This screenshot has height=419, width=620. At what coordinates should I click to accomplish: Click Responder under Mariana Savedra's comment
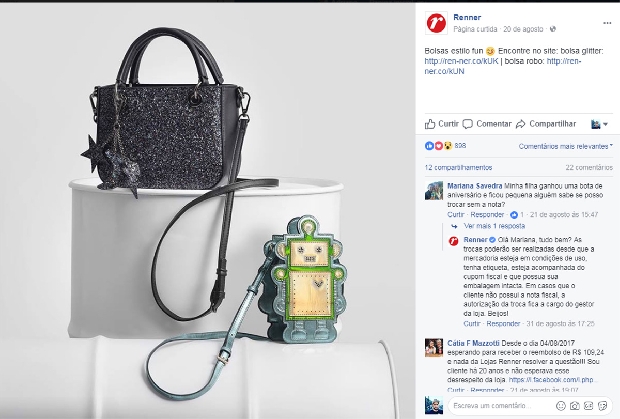[487, 215]
